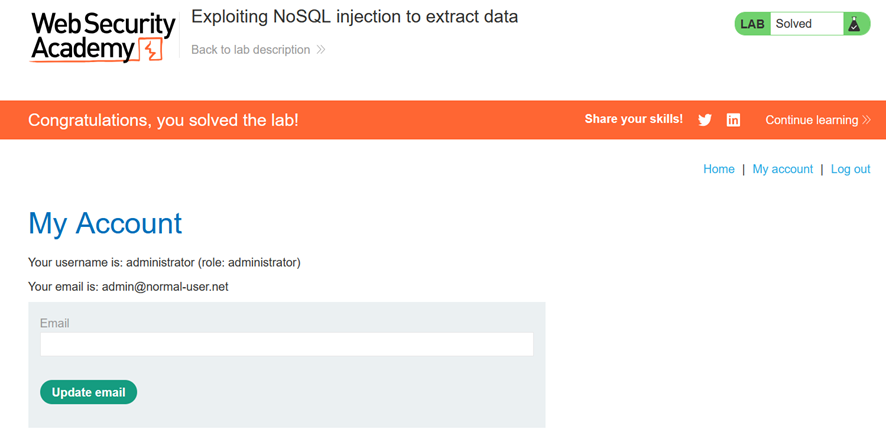Click the lab title heading
Screen dimensions: 886x442
point(354,17)
